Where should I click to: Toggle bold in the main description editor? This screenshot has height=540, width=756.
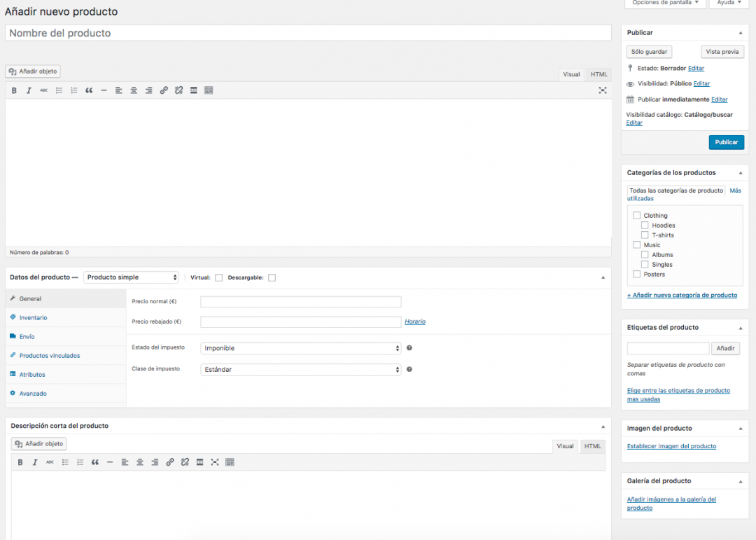[x=14, y=90]
